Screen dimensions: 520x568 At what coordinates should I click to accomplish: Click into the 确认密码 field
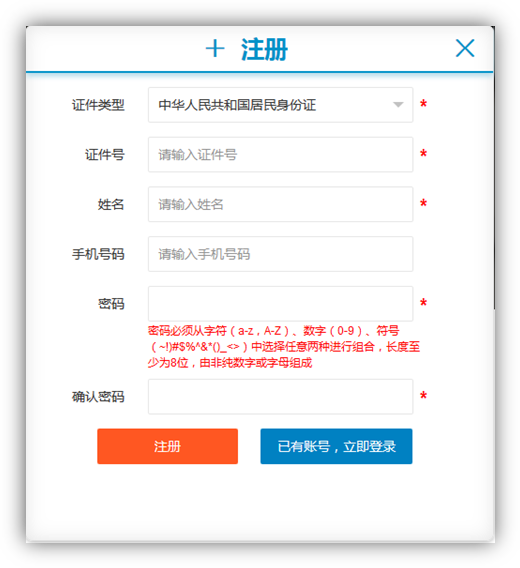click(280, 397)
